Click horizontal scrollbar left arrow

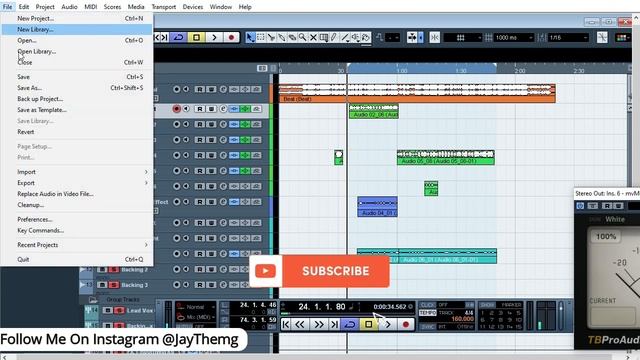[4, 357]
